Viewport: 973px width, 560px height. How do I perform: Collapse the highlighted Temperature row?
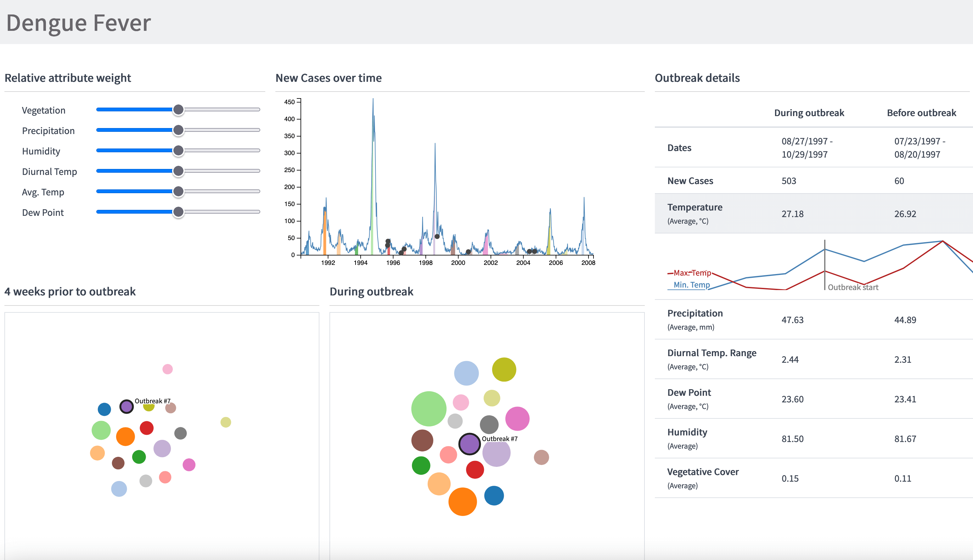point(814,214)
